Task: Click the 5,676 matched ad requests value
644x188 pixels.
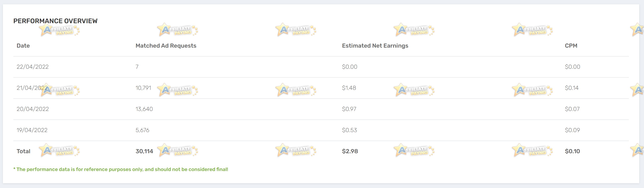Action: 142,130
